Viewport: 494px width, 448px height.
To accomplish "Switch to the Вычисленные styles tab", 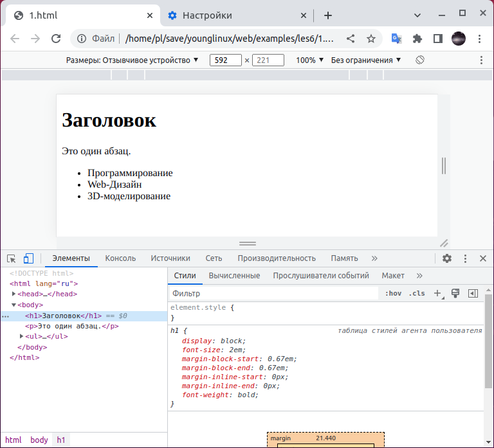I will click(x=234, y=276).
